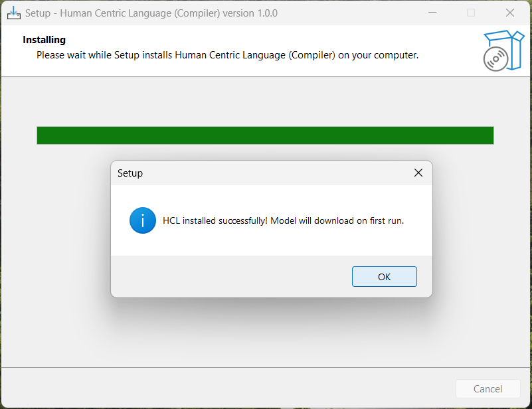Click the green installation progress bar

265,135
